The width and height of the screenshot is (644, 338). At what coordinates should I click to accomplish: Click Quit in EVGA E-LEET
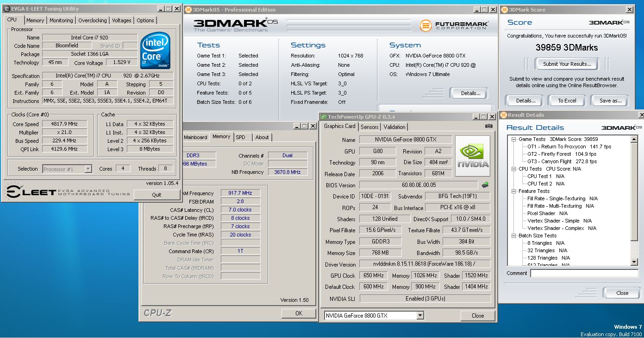click(156, 195)
